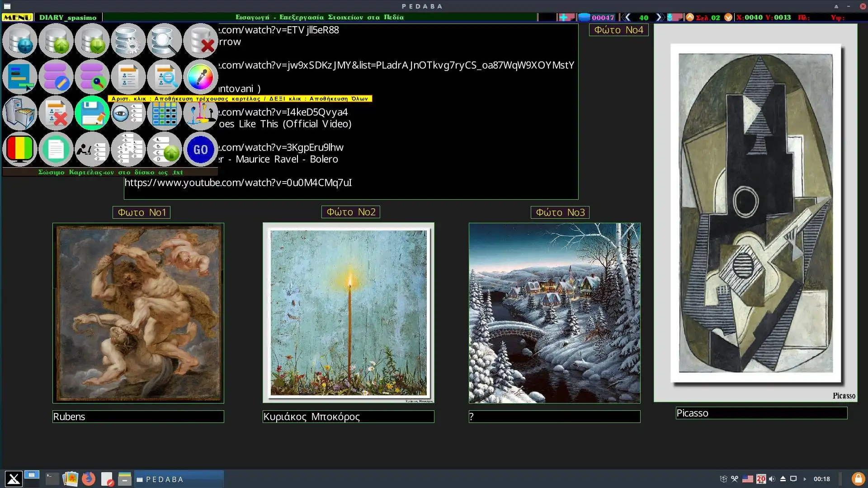Image resolution: width=868 pixels, height=488 pixels.
Task: Click the delete record card icon with red X
Action: 56,113
